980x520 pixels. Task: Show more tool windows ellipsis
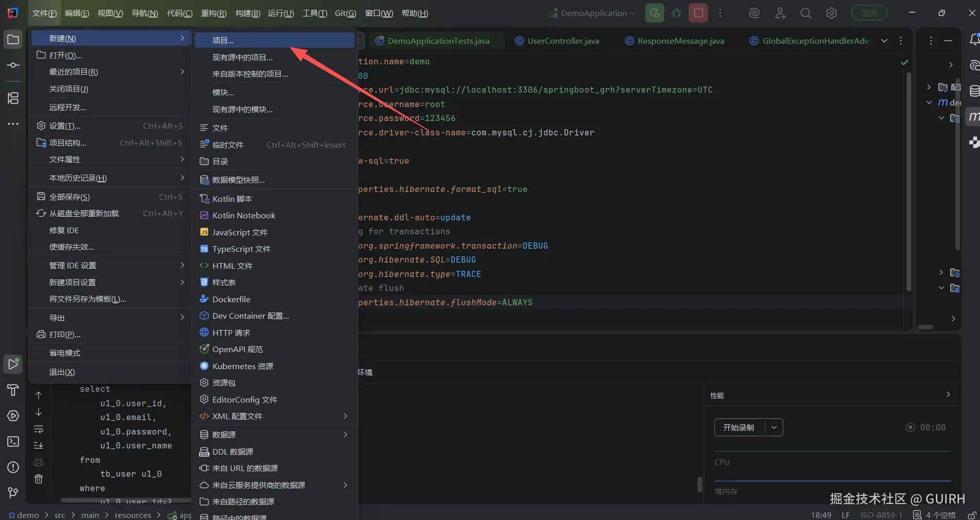point(13,124)
